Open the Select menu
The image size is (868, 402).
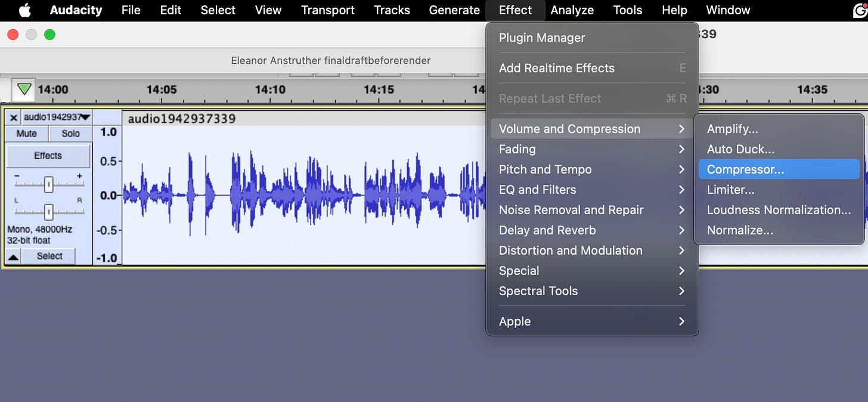pyautogui.click(x=218, y=10)
